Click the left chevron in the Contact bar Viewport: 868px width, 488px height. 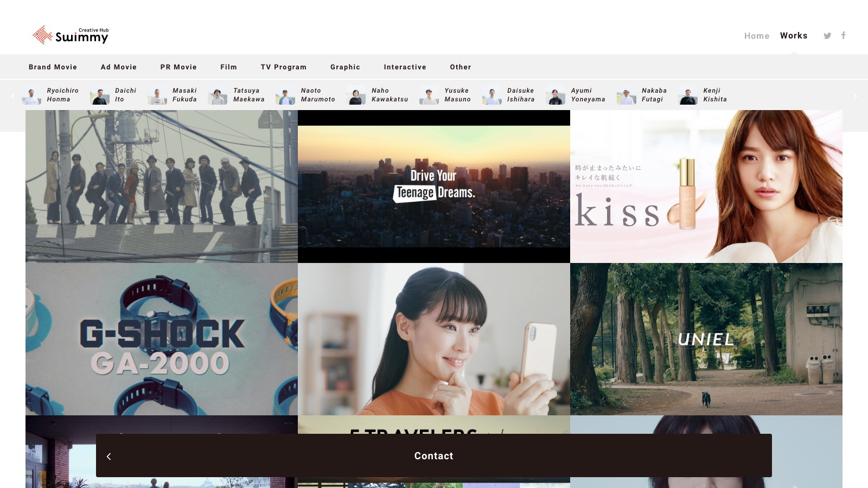coord(109,456)
